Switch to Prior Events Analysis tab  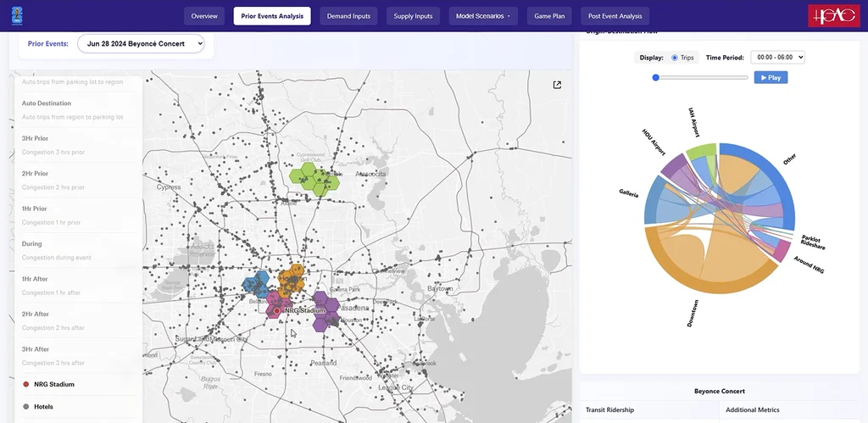pyautogui.click(x=272, y=16)
